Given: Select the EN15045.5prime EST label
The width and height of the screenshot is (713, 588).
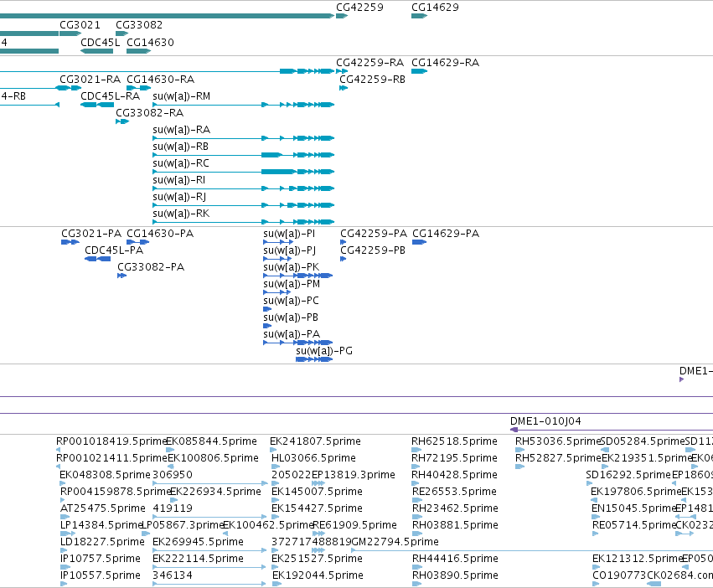Looking at the screenshot, I should pyautogui.click(x=634, y=508).
